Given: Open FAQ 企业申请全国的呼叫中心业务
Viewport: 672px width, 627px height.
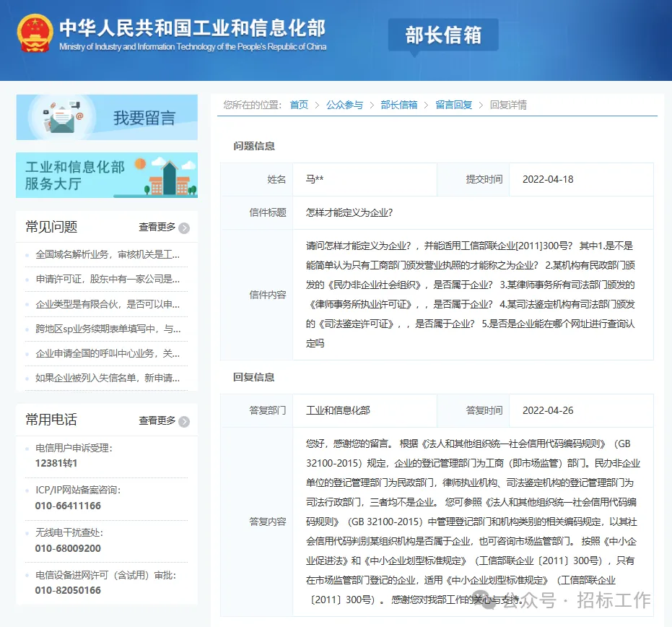Looking at the screenshot, I should 107,353.
